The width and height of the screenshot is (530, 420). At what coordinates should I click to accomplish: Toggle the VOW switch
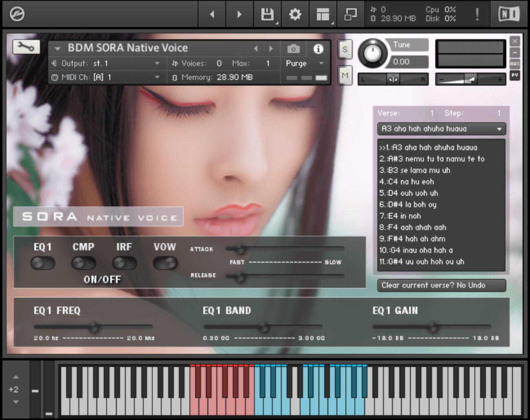(165, 263)
